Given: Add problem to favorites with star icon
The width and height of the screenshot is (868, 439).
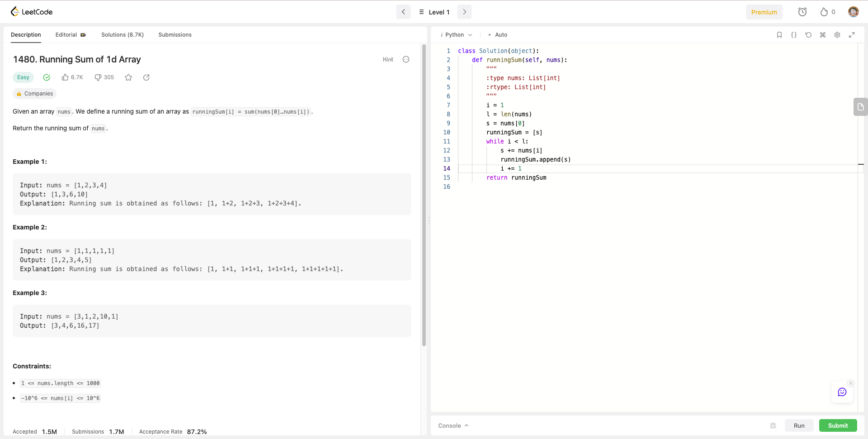Looking at the screenshot, I should [128, 77].
